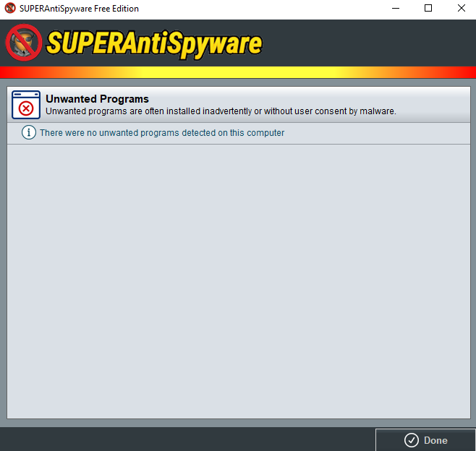This screenshot has width=476, height=451.
Task: Click the blue info circle icon
Action: (29, 132)
